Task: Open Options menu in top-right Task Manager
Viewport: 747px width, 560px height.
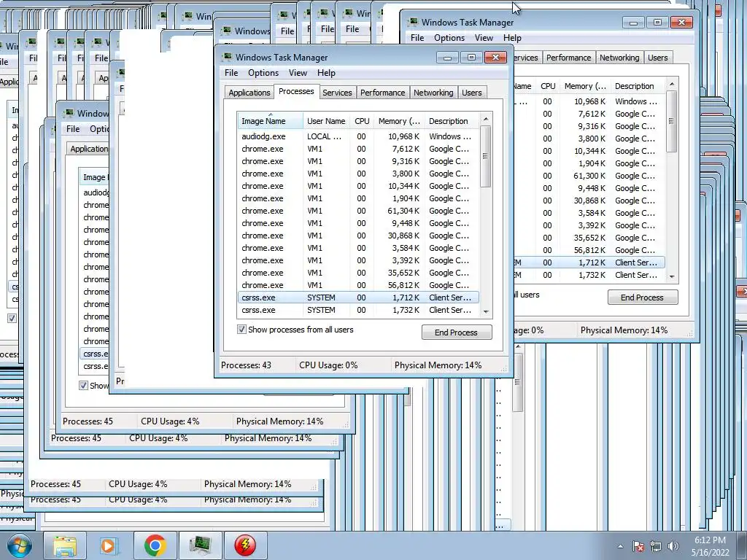Action: coord(449,38)
